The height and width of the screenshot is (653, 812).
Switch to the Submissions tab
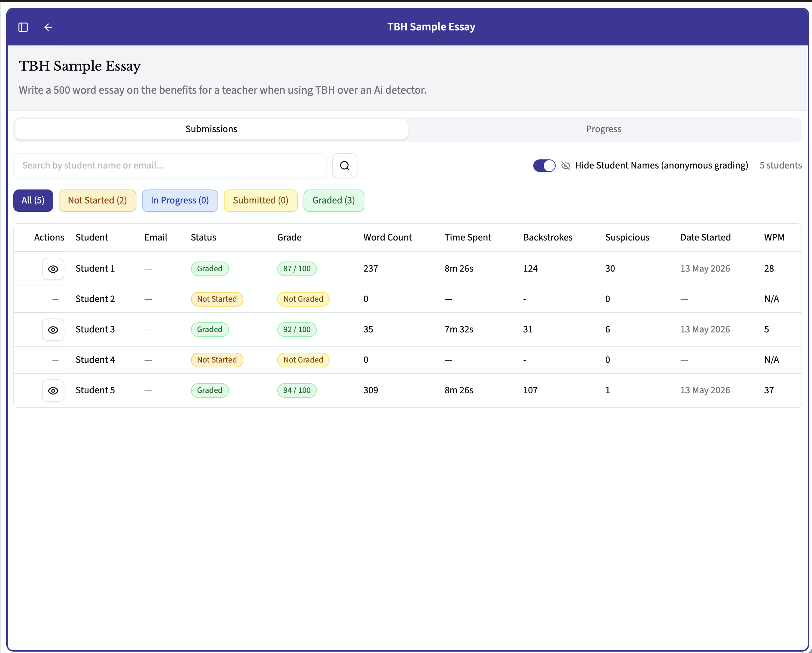coord(211,129)
